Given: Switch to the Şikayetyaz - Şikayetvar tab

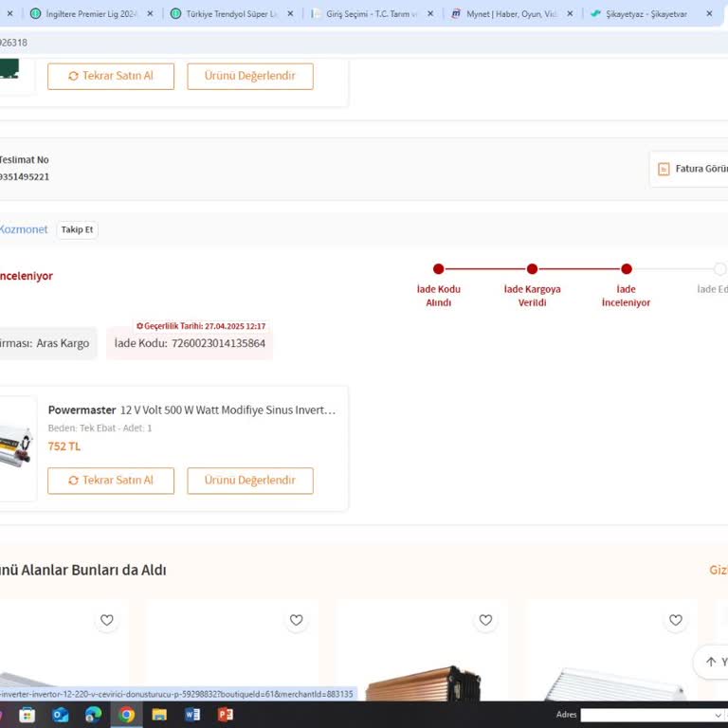Looking at the screenshot, I should [646, 14].
